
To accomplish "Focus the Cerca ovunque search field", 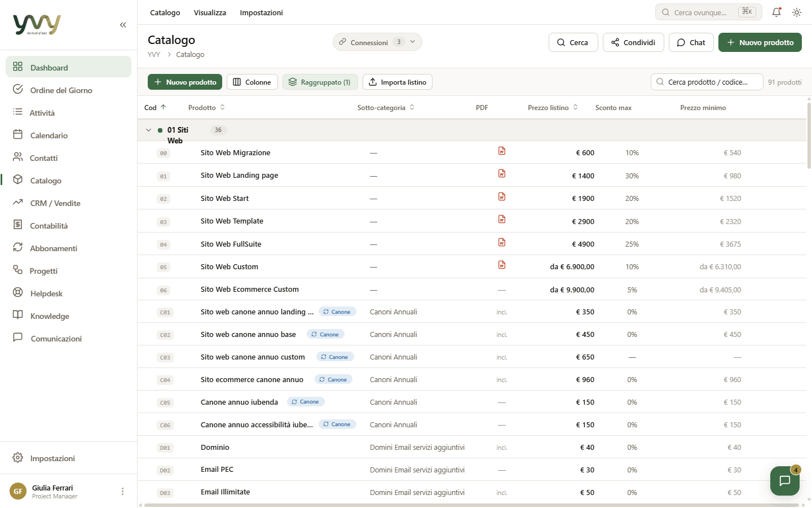I will (708, 12).
